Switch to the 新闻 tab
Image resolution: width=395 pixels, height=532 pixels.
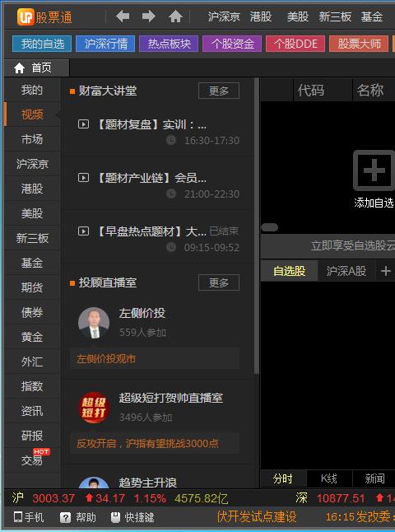(374, 478)
